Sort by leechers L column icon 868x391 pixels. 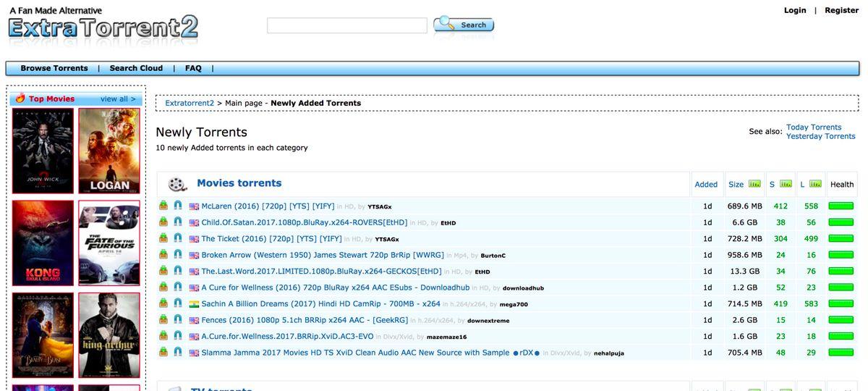click(x=815, y=184)
